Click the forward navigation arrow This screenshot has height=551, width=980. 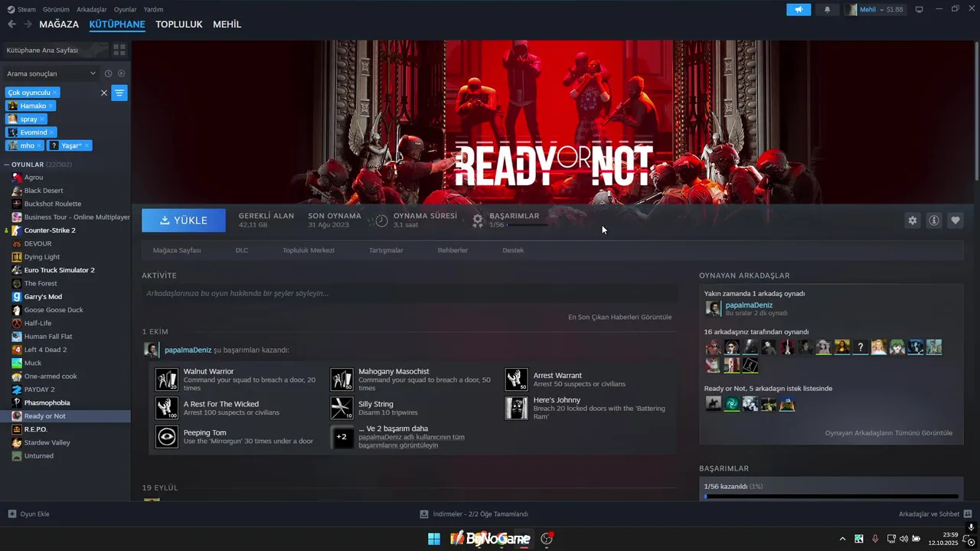pos(28,24)
